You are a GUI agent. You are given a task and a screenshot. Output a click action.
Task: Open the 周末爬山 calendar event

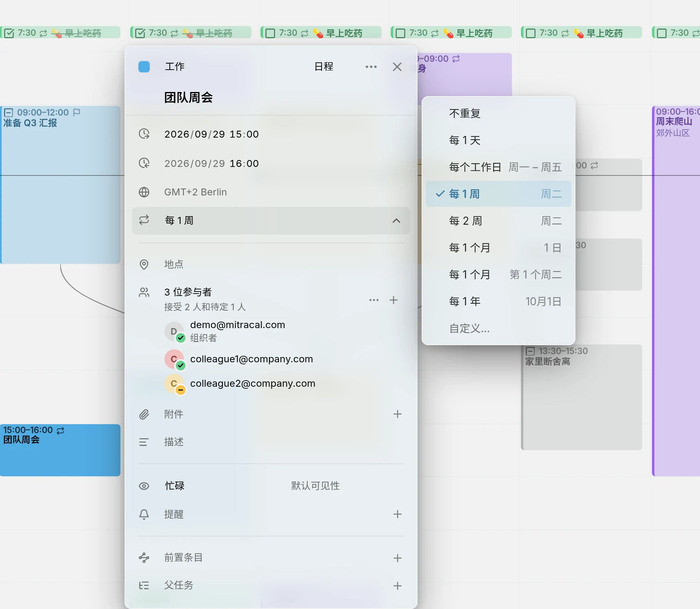(676, 291)
